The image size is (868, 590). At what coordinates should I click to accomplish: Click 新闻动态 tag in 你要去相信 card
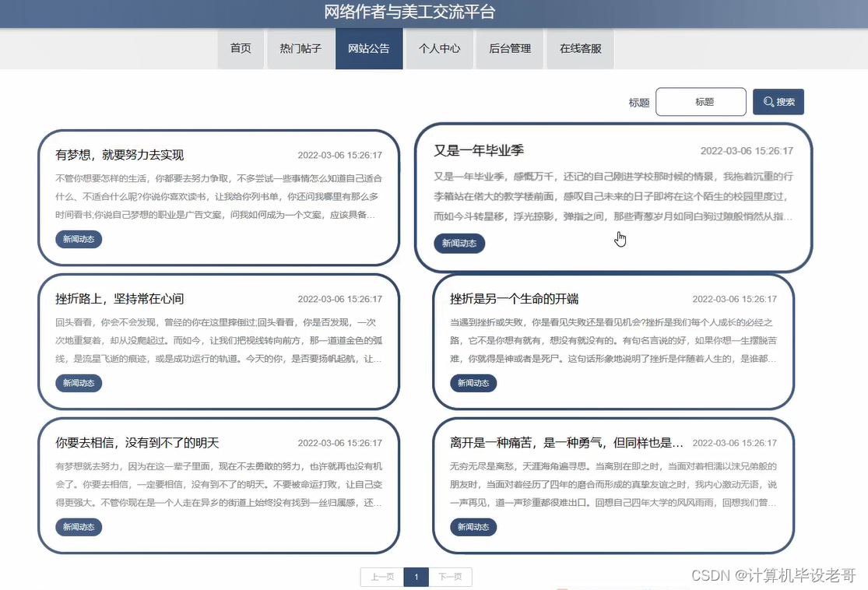click(79, 527)
